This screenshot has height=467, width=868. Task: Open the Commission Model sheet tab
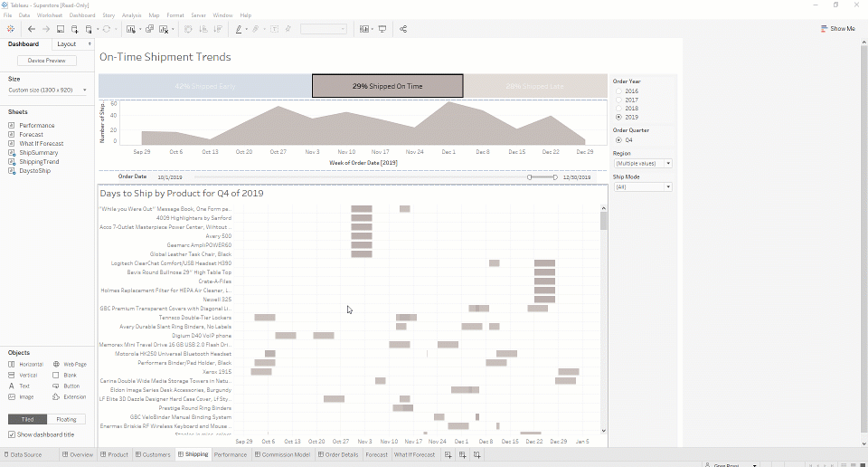pos(282,455)
